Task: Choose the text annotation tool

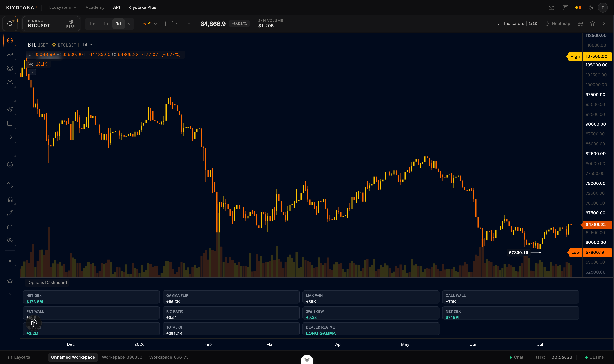Action: coord(10,151)
